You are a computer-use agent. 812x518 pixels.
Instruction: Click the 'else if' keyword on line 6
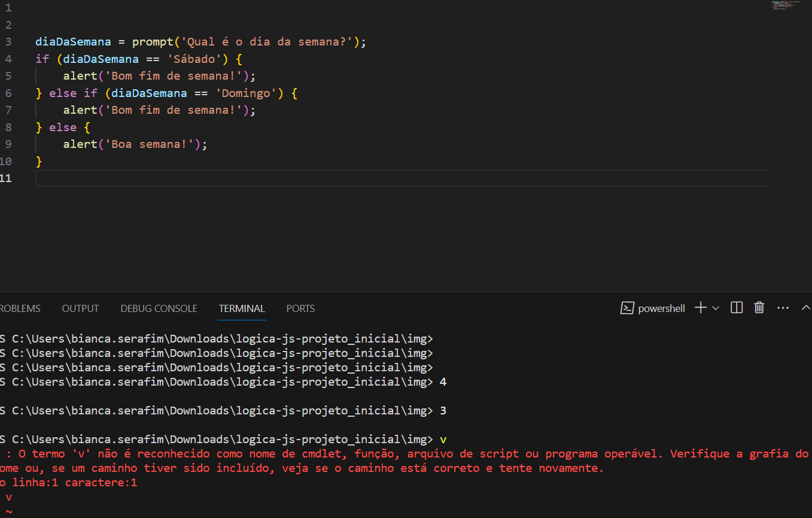73,93
